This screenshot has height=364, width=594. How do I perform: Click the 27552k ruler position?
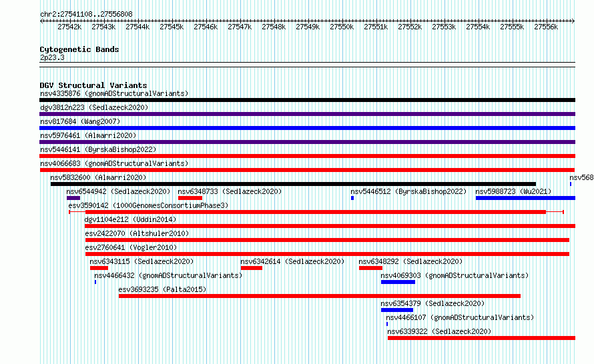click(x=410, y=27)
